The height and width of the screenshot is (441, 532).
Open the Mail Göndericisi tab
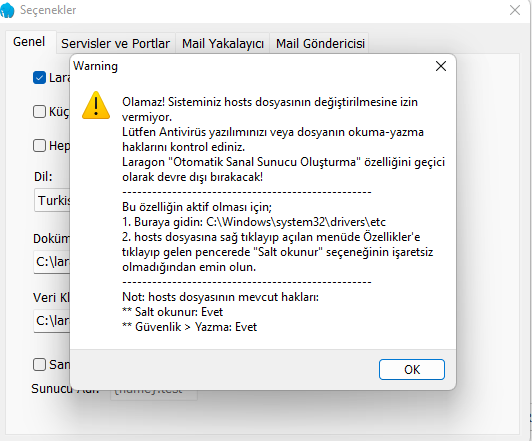(x=320, y=43)
